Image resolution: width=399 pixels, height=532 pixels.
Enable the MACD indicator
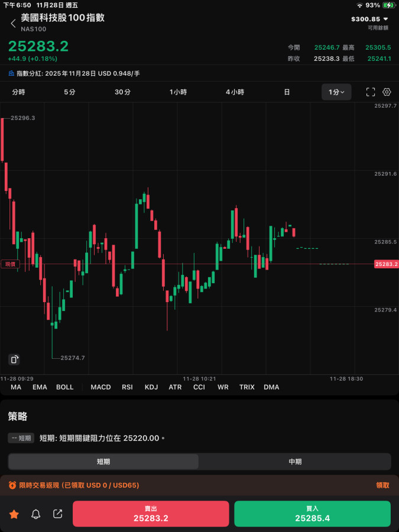pyautogui.click(x=100, y=387)
